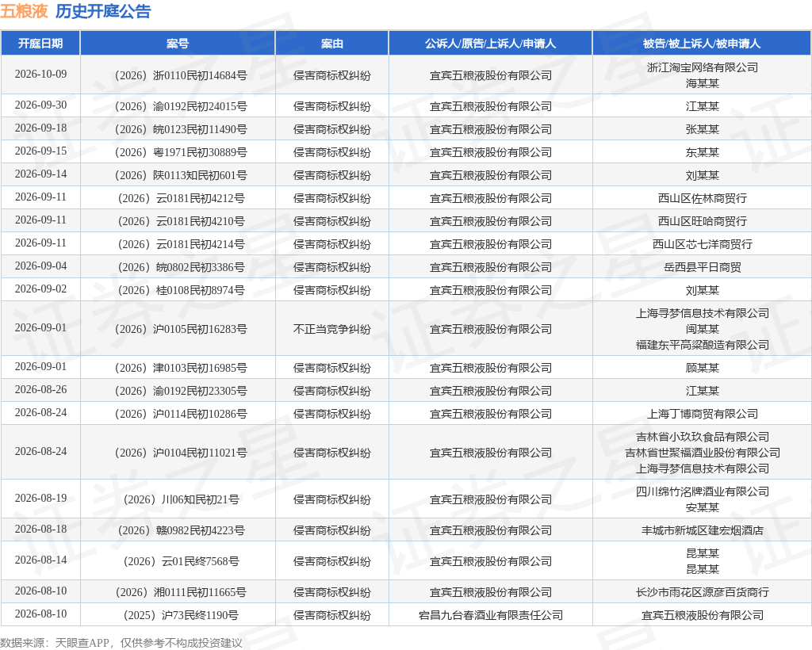
Task: Click defendant 浙江淘宝网络有限公司
Action: (703, 68)
